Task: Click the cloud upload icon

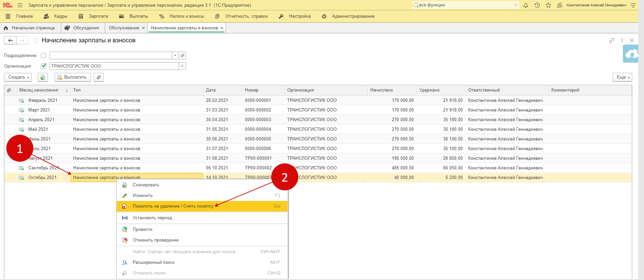Action: [631, 54]
